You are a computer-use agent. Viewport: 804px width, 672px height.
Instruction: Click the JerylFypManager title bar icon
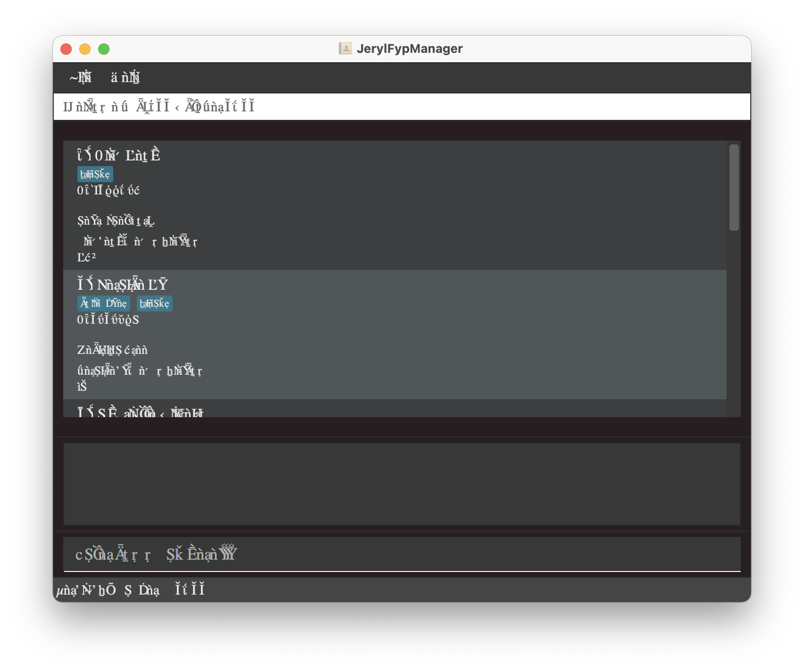coord(345,49)
